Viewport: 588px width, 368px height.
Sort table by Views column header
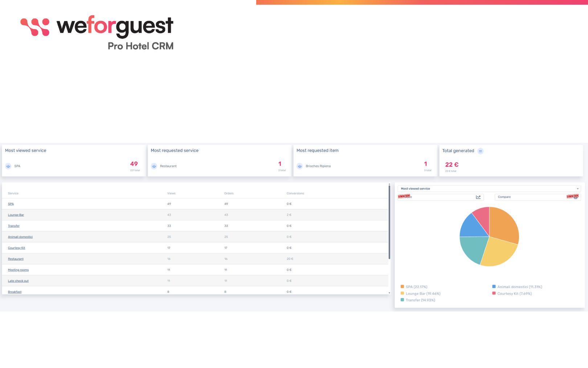coord(171,193)
